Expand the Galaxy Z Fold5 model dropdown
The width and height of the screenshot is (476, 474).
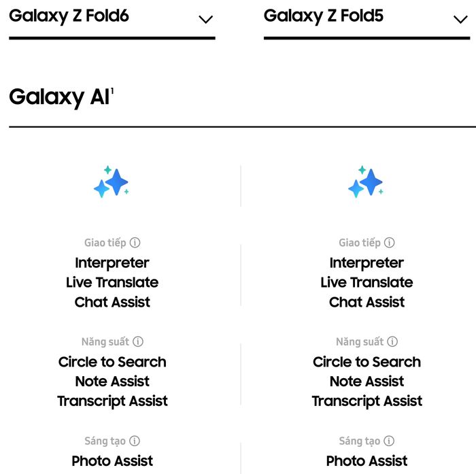pyautogui.click(x=367, y=20)
